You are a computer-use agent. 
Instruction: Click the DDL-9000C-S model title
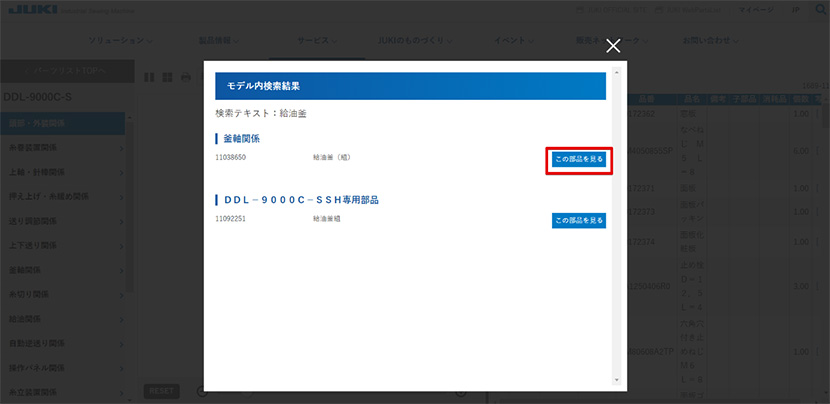click(x=38, y=97)
